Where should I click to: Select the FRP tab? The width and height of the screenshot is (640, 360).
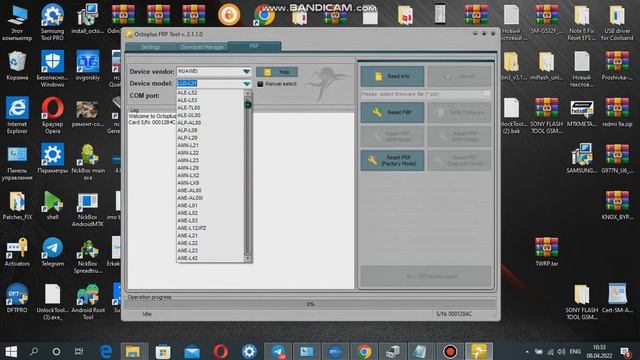pyautogui.click(x=254, y=46)
